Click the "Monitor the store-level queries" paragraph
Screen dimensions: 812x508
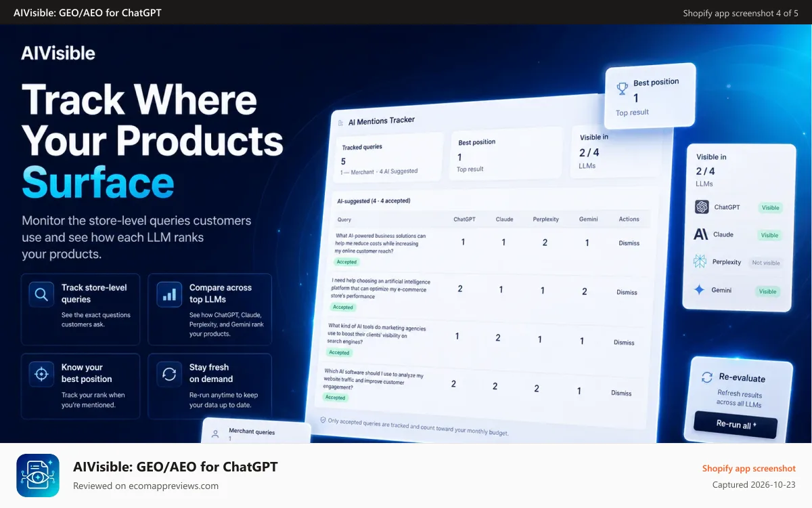click(136, 237)
